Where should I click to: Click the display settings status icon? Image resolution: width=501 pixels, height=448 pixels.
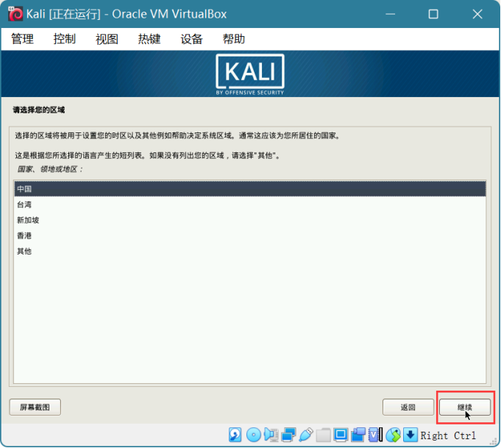[x=341, y=435]
